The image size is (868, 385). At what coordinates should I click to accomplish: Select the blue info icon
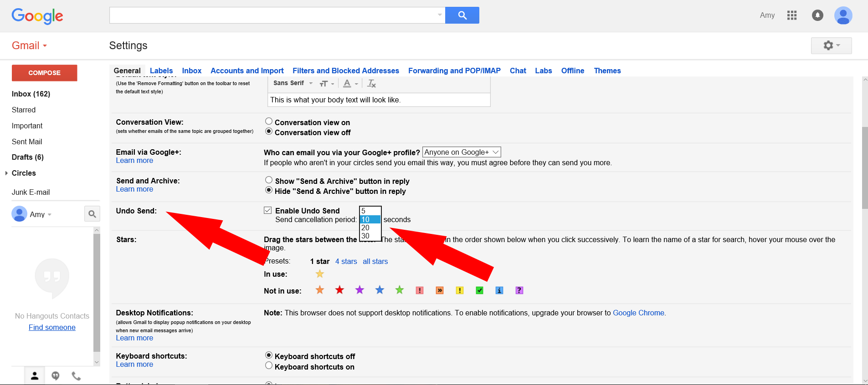click(x=499, y=290)
